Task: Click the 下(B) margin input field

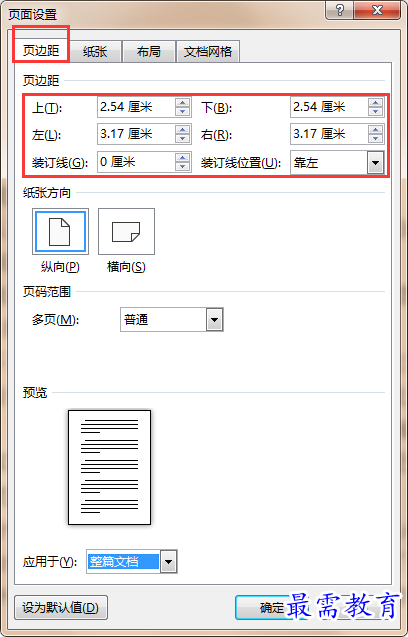Action: [x=329, y=107]
